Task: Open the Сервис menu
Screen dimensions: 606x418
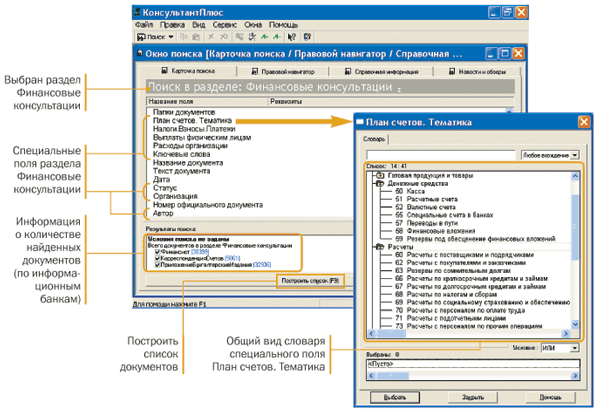Action: coord(225,25)
